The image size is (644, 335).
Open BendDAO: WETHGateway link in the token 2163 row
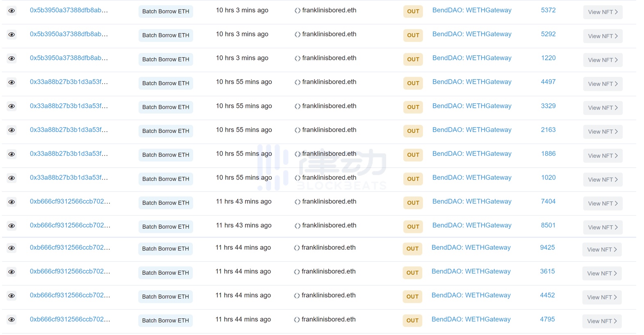472,130
